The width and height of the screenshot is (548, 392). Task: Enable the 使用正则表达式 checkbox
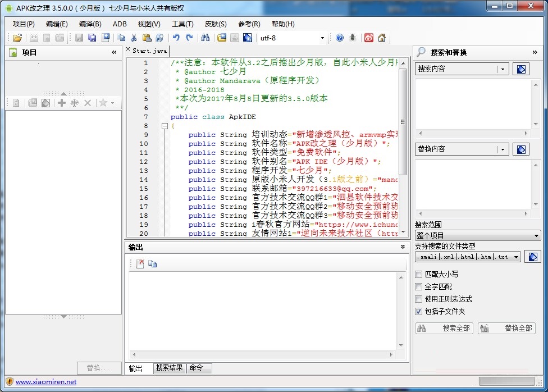click(x=419, y=299)
